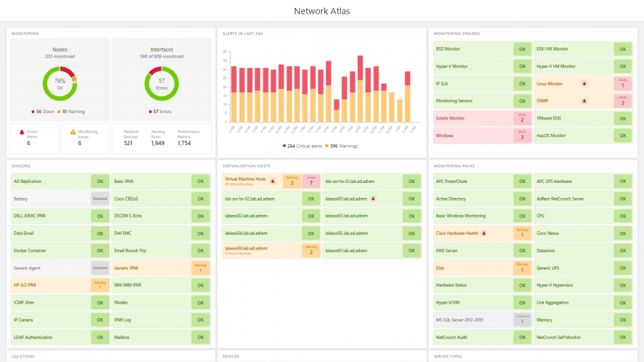Screen dimensions: 644x362
Task: Click the bell icon beside labesxi01.lab.ad.adrem
Action: [372, 199]
